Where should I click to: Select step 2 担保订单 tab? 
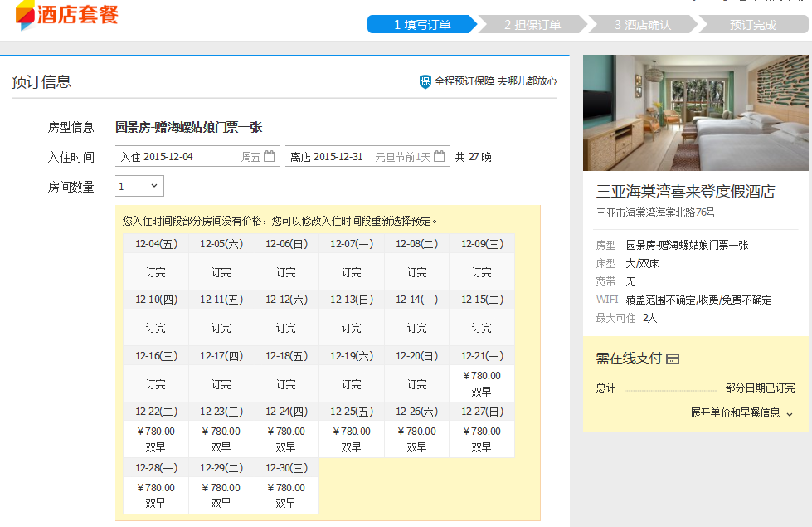532,24
